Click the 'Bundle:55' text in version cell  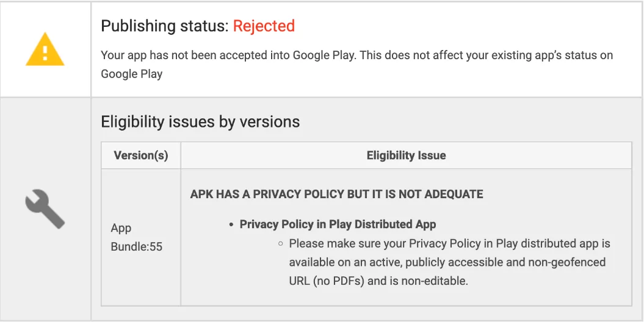point(136,247)
